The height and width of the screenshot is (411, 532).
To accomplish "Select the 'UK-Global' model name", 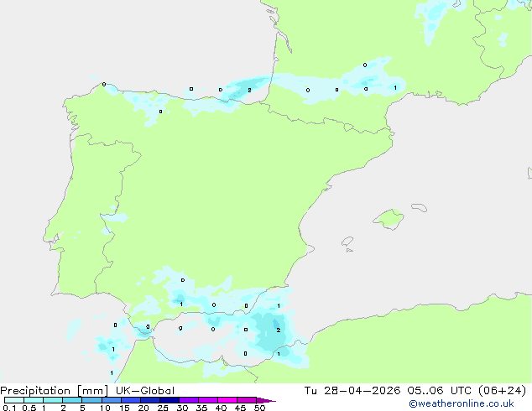I will click(x=145, y=391).
